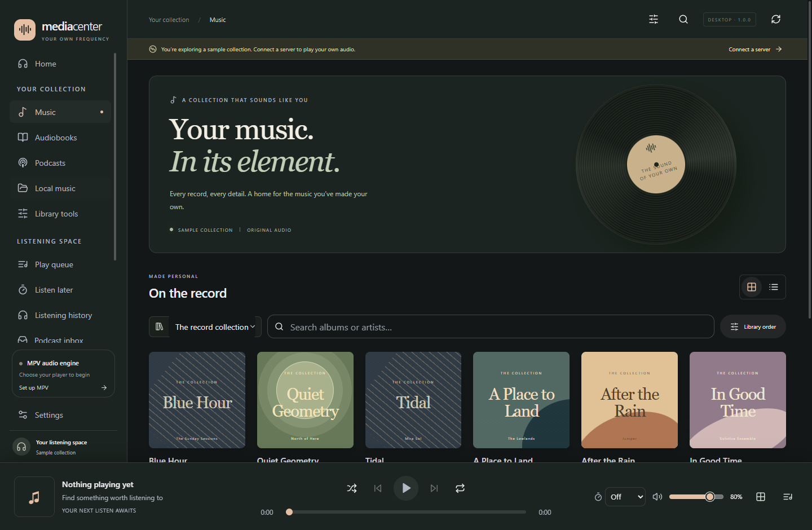Open the sleep timer Off dropdown
This screenshot has width=812, height=530.
pos(625,497)
